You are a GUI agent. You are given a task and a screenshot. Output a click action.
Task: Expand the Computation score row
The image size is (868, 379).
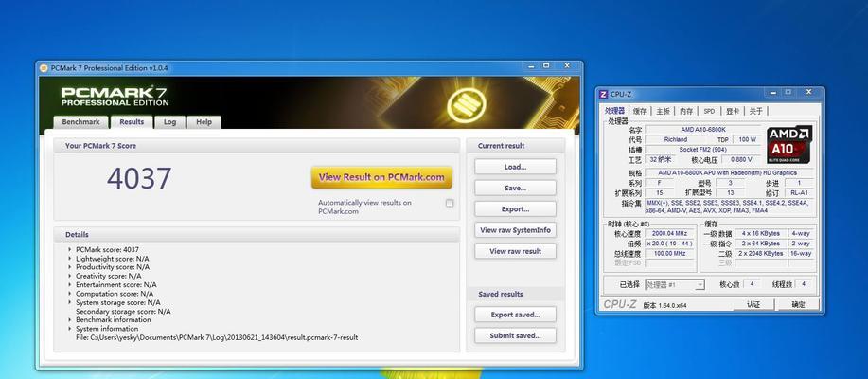pyautogui.click(x=70, y=294)
